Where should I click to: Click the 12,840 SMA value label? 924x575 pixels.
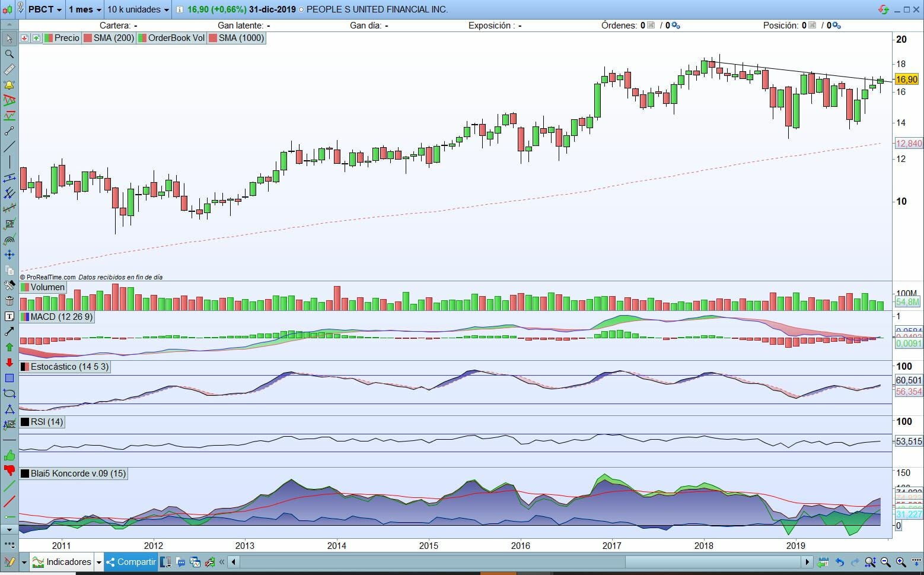point(909,144)
